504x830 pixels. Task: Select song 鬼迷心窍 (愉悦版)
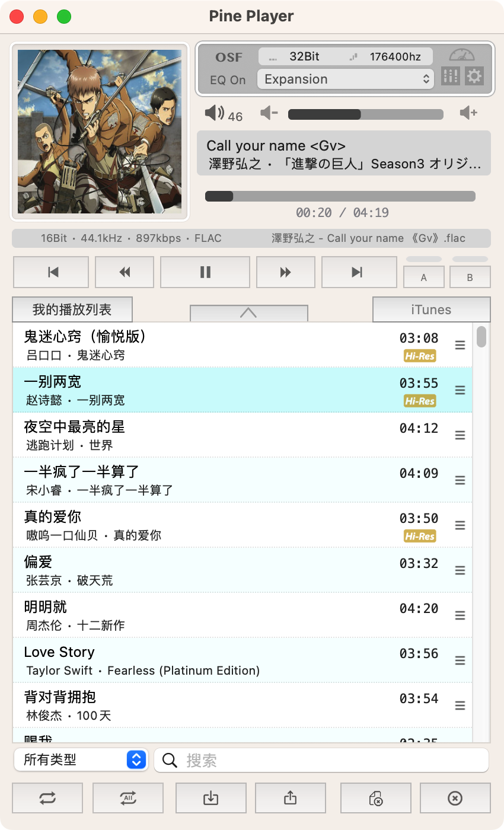[243, 345]
